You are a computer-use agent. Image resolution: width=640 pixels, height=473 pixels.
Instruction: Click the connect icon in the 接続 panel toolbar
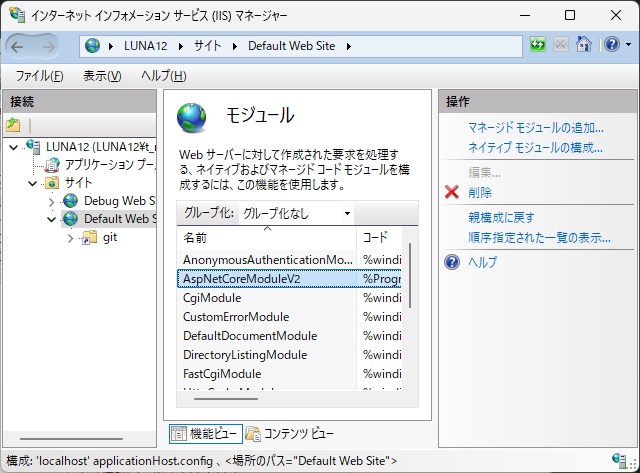13,125
